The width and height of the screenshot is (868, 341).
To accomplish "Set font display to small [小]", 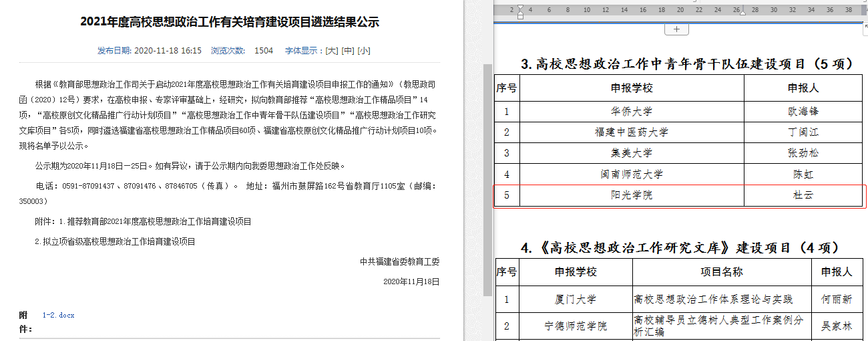I will (x=364, y=51).
